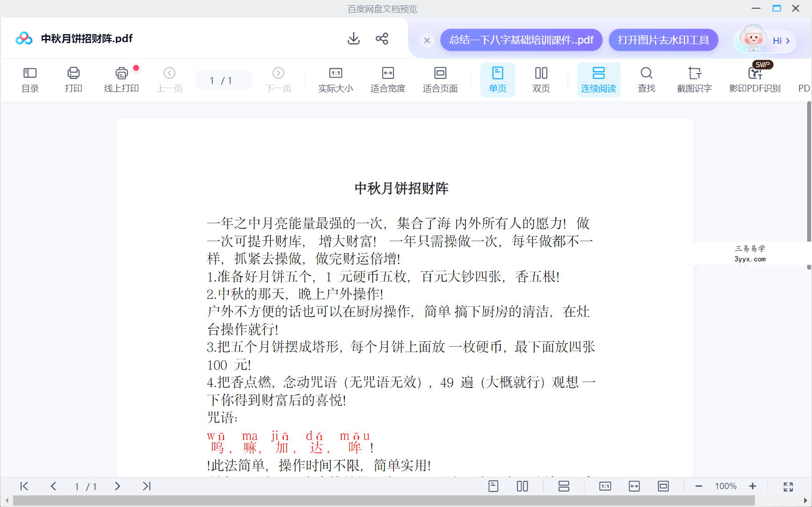Viewport: 812px width, 507px height.
Task: Dismiss the suggestion bar with X
Action: tap(427, 40)
